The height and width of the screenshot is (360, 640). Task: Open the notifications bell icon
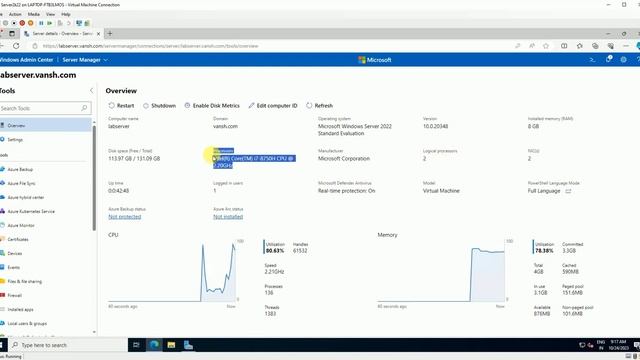pos(609,60)
